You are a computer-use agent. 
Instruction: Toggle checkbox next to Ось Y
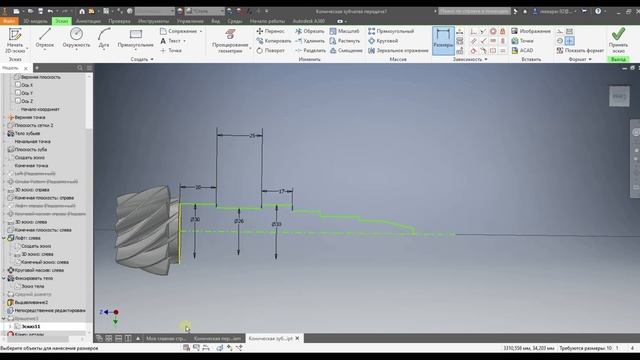click(18, 93)
